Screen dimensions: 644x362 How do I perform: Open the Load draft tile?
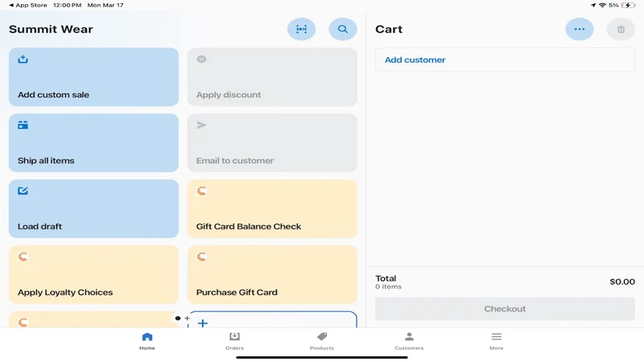coord(93,208)
